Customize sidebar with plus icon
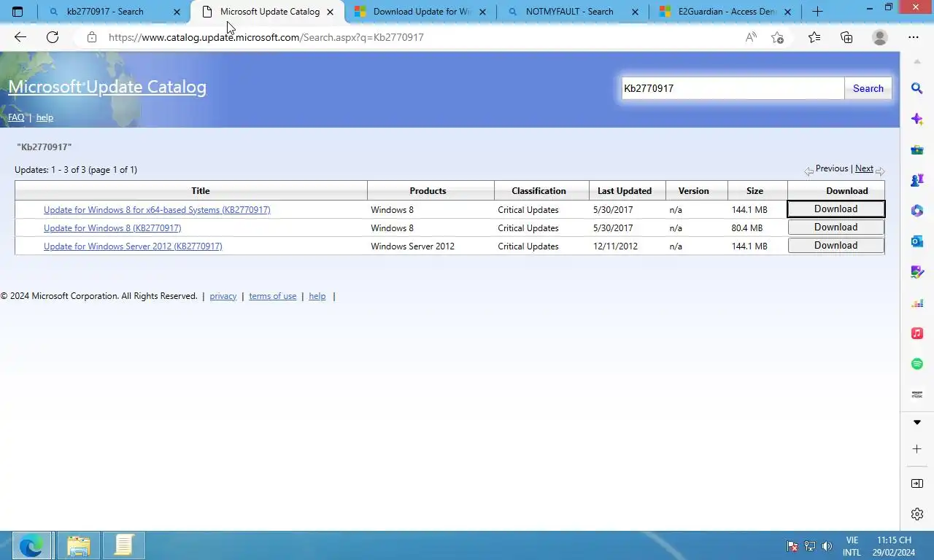The image size is (934, 560). (917, 449)
